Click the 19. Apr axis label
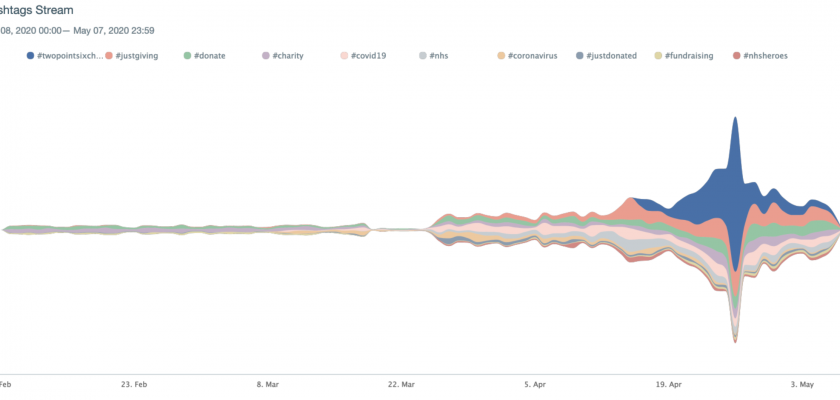 click(x=669, y=383)
